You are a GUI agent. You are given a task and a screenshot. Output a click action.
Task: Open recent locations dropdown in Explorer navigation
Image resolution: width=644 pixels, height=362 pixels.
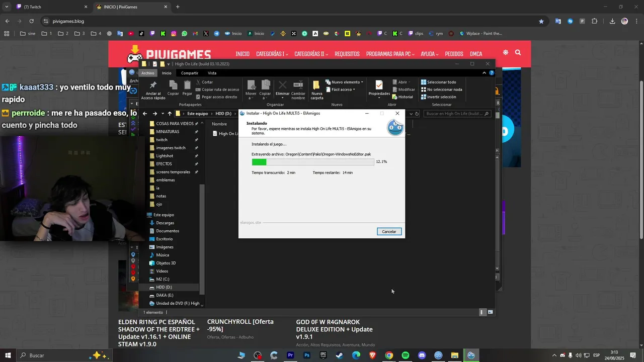163,114
